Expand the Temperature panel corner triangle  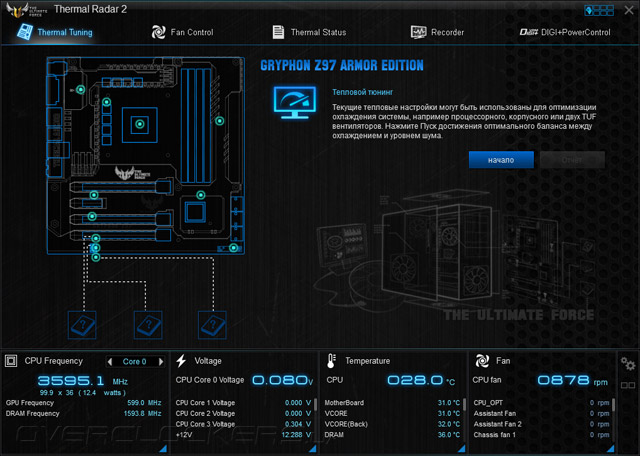pyautogui.click(x=462, y=449)
